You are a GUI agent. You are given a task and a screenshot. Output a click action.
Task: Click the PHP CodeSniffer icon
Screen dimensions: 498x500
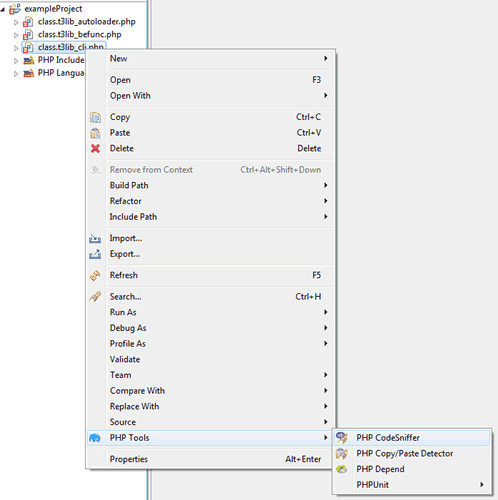342,438
